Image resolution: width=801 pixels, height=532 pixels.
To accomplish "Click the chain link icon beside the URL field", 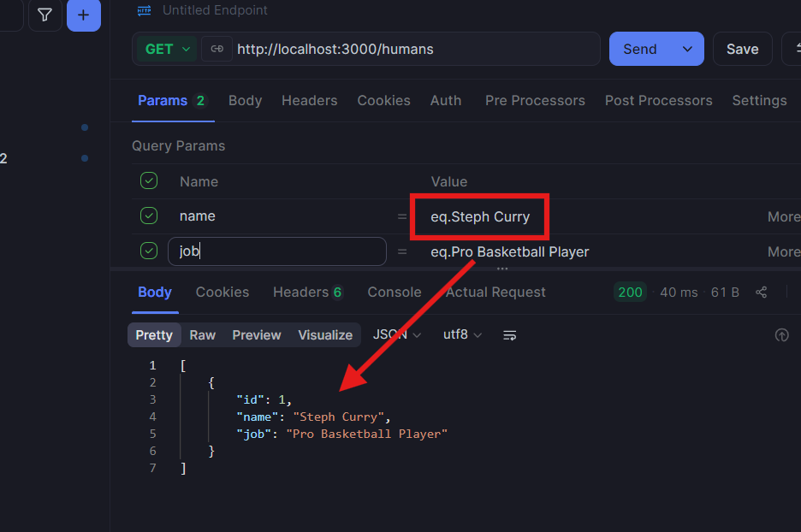I will click(217, 49).
